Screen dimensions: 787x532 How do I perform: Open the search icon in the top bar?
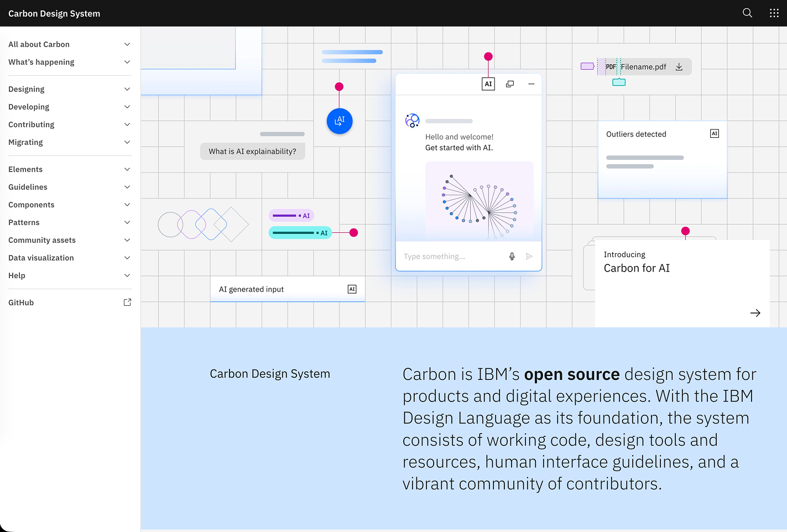point(747,13)
